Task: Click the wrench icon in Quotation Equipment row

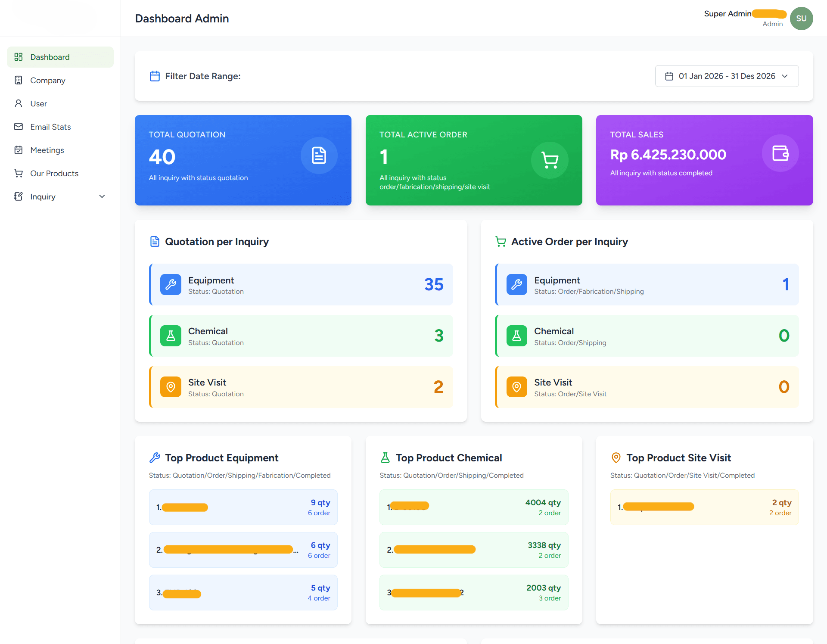Action: point(171,284)
